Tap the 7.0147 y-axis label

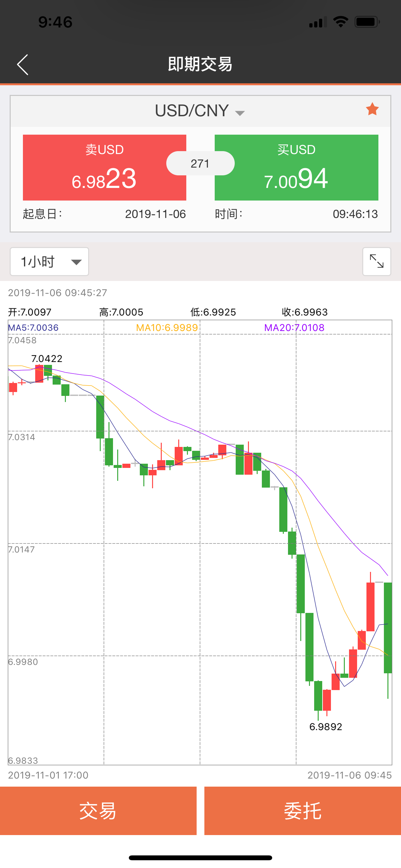tap(21, 550)
